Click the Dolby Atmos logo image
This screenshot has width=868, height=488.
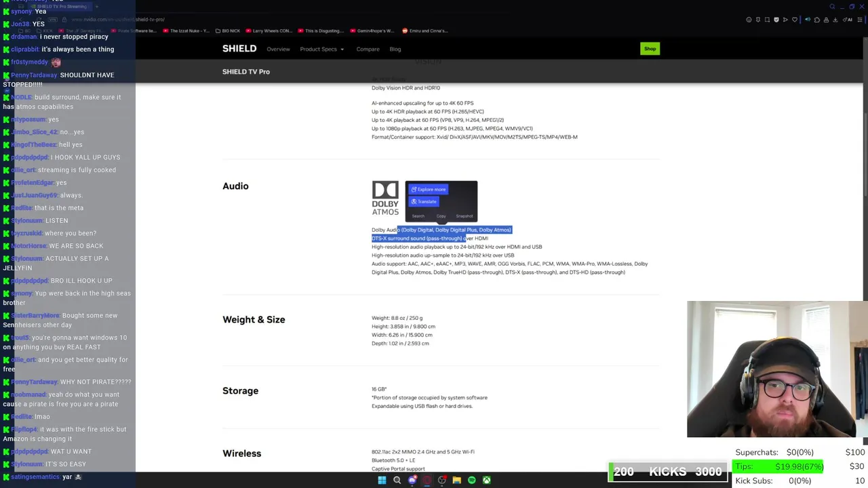pyautogui.click(x=385, y=198)
